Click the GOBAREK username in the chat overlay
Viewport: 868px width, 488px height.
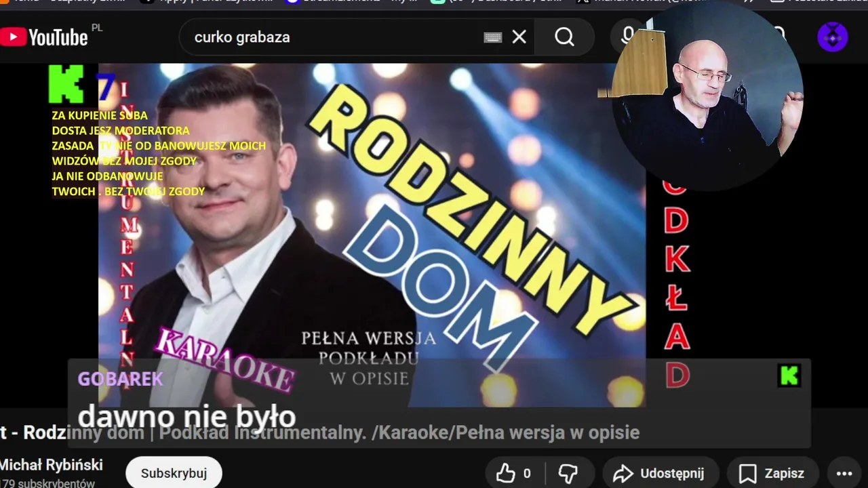120,378
